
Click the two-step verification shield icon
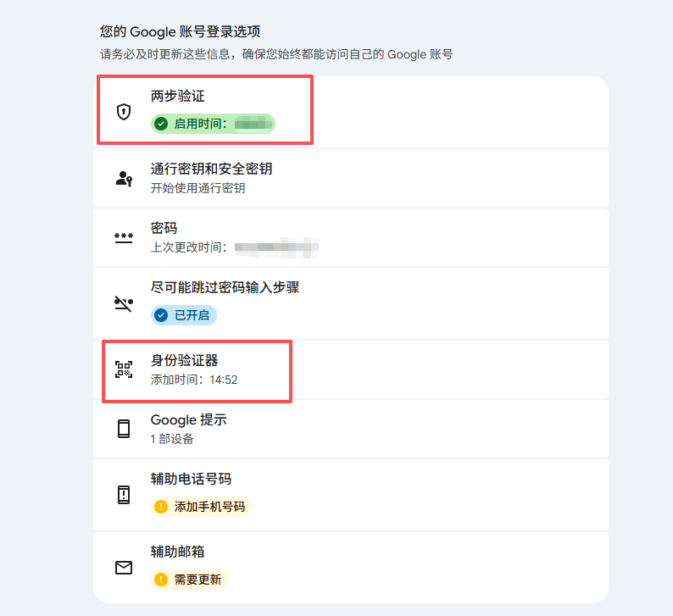(x=124, y=112)
